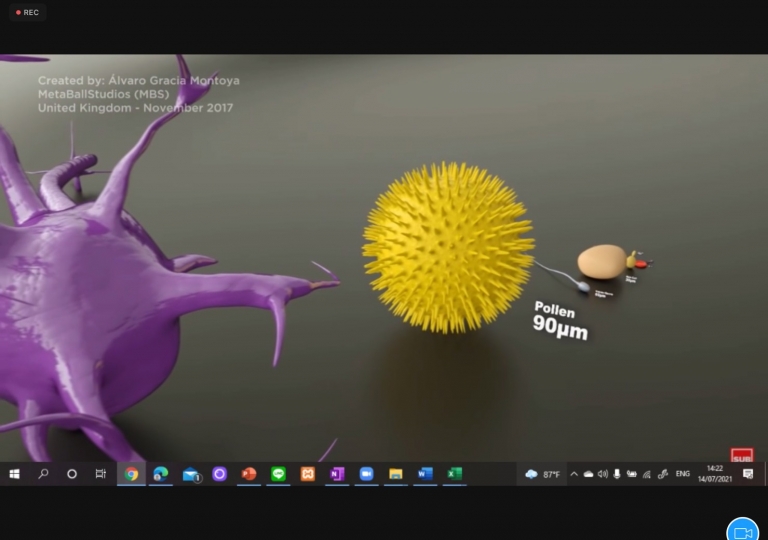The height and width of the screenshot is (540, 768).
Task: Open the purple circle app in taskbar
Action: pos(219,474)
